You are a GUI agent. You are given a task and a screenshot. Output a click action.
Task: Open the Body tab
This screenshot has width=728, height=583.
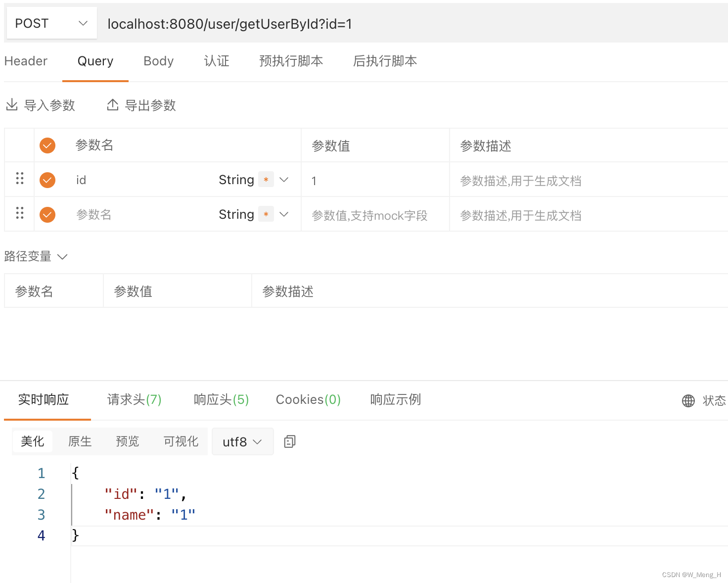[x=159, y=61]
